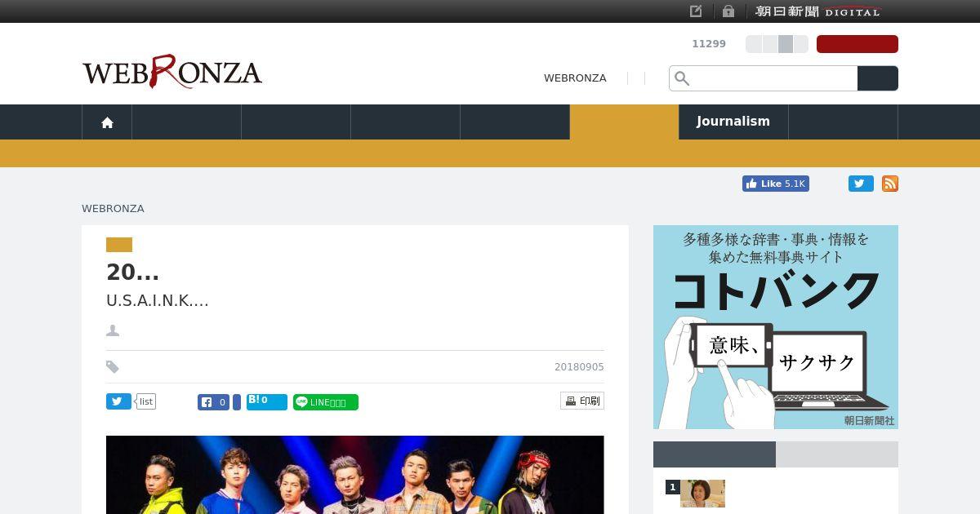The width and height of the screenshot is (980, 514).
Task: Share article using green LINE button
Action: pyautogui.click(x=326, y=402)
